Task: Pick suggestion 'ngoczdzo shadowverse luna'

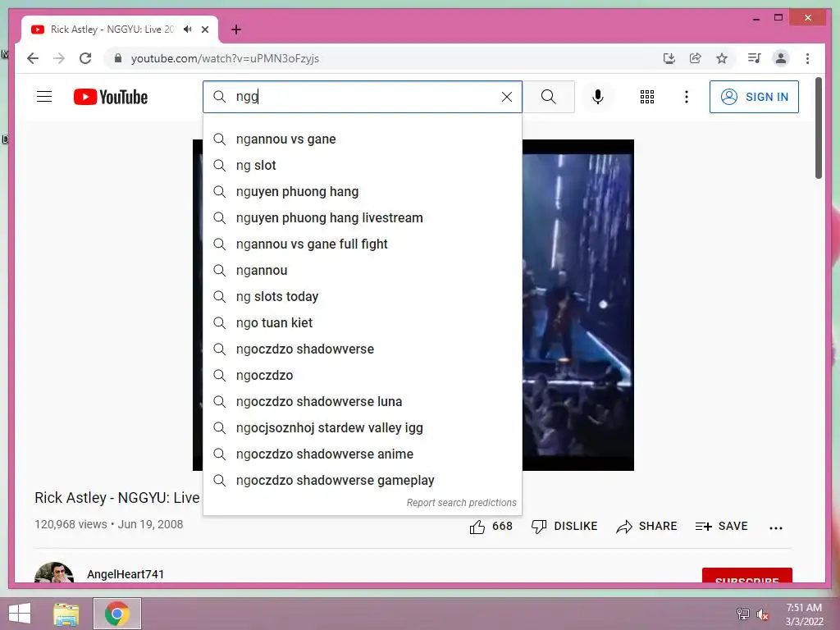Action: [363, 402]
